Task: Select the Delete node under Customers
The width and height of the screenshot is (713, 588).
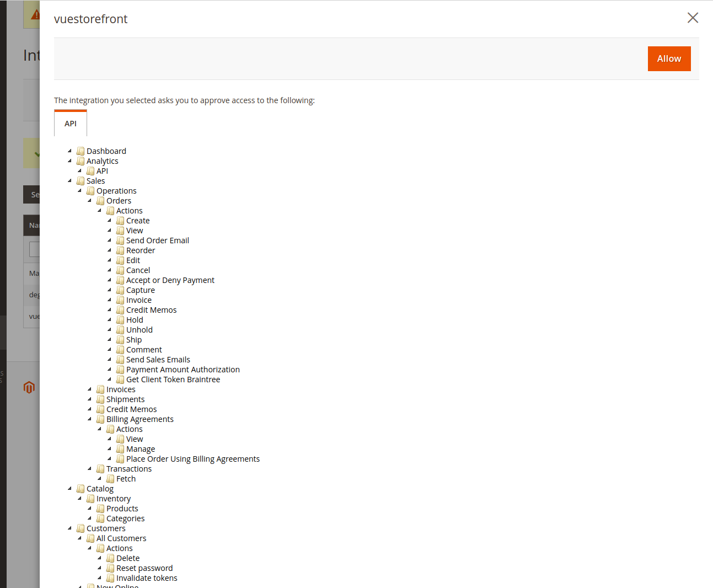Action: tap(127, 558)
